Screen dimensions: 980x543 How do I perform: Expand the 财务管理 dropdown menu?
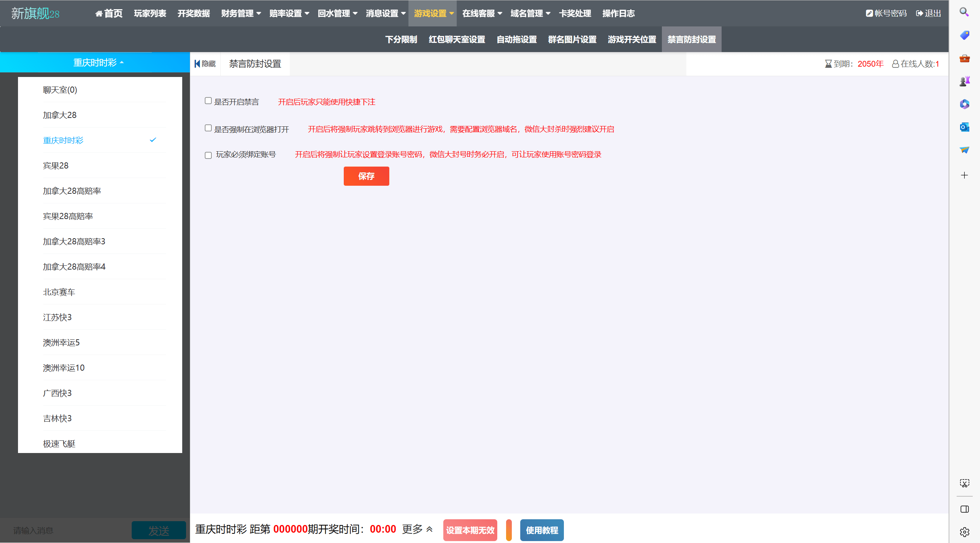pyautogui.click(x=241, y=13)
